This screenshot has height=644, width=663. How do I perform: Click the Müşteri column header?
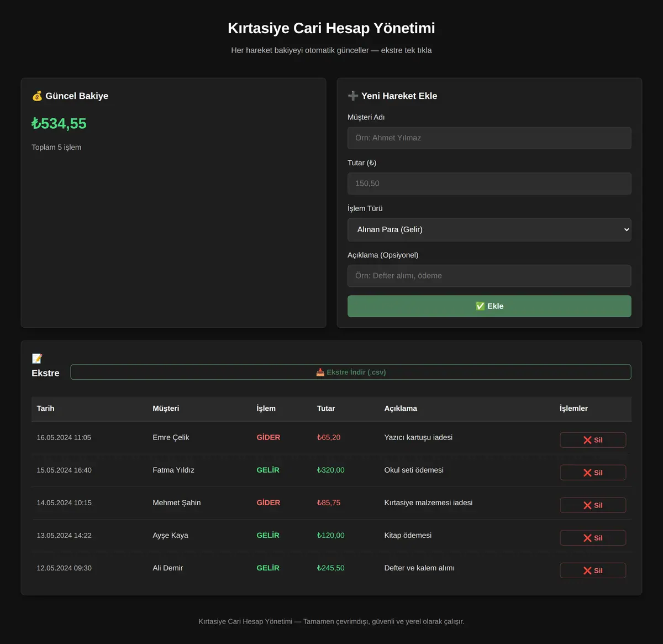[x=166, y=409]
